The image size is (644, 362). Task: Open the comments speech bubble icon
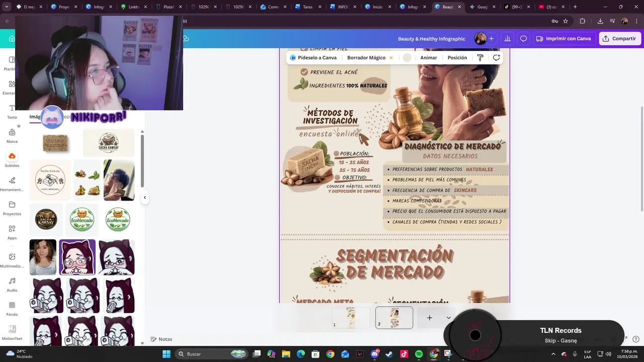523,39
